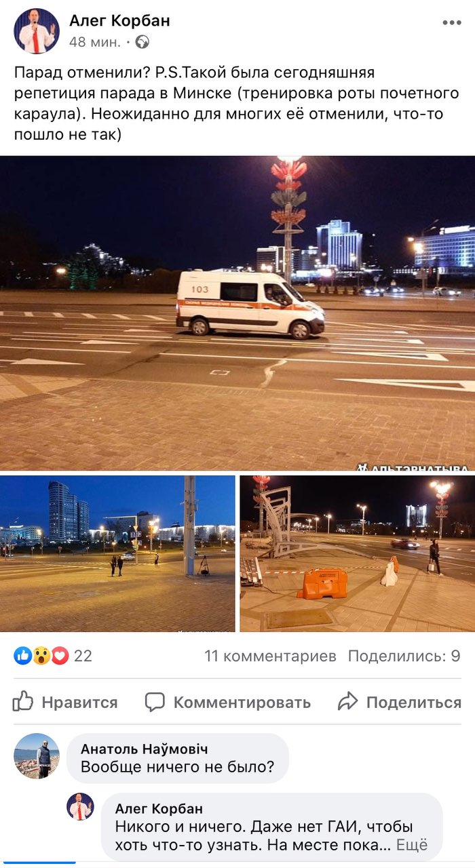This screenshot has width=475, height=868.
Task: Open Анатоль Наўмовіч's profile name
Action: click(144, 749)
